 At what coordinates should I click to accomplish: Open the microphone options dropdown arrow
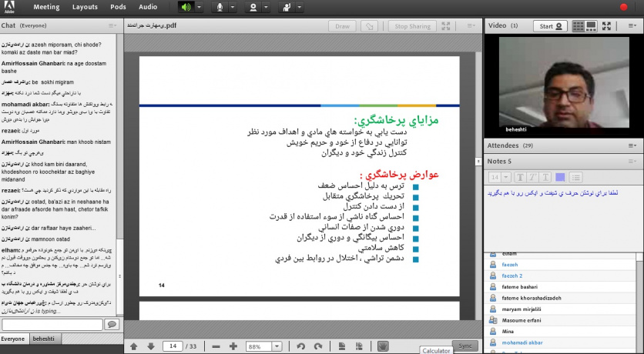[x=233, y=7]
